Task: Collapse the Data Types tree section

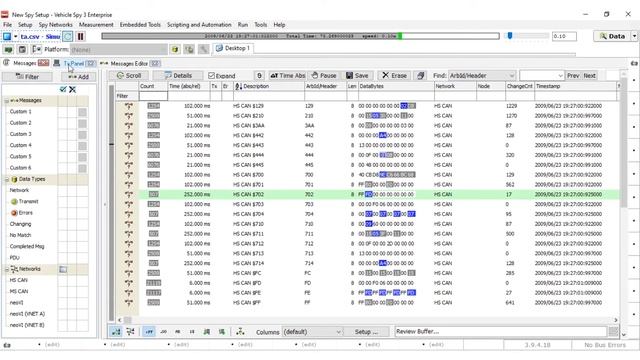Action: pyautogui.click(x=7, y=179)
